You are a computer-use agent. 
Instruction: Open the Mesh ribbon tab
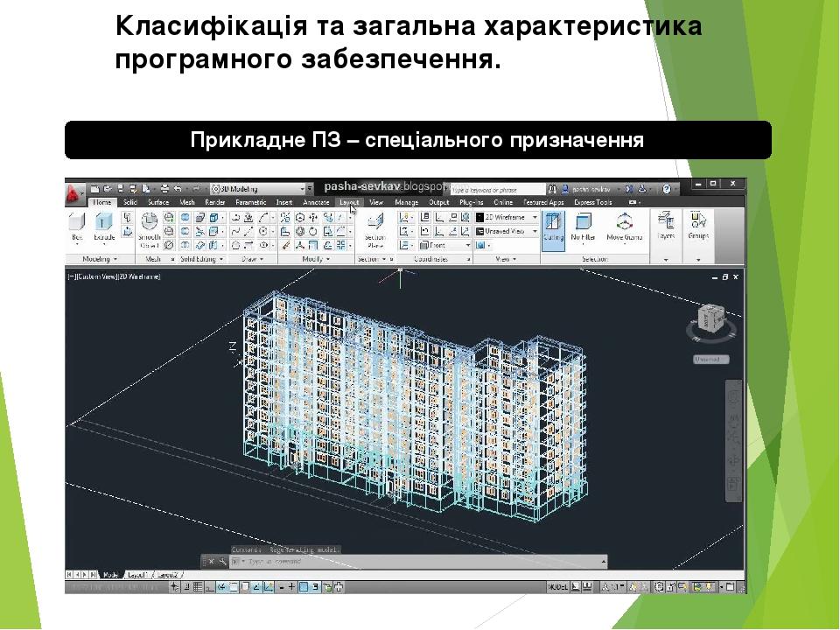[x=187, y=202]
